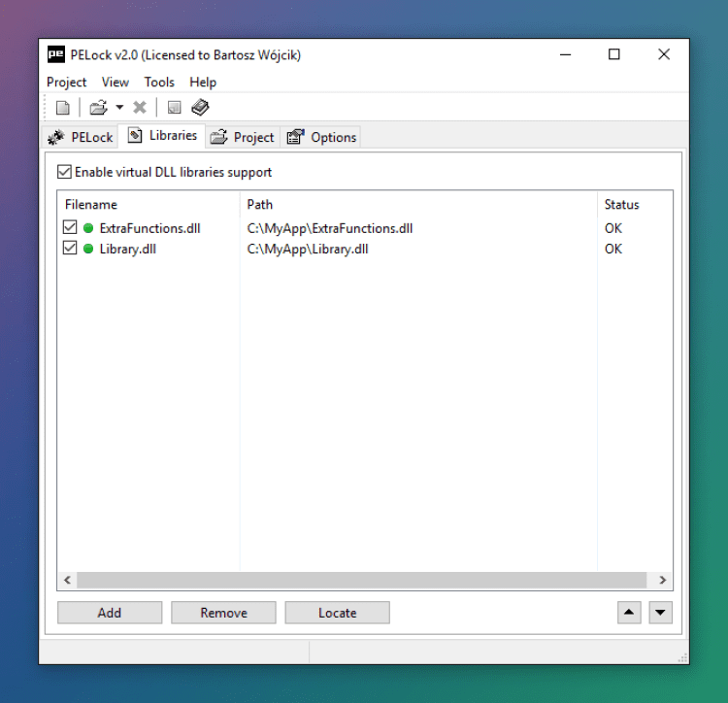Viewport: 728px width, 703px height.
Task: Click the Locate button
Action: click(337, 613)
